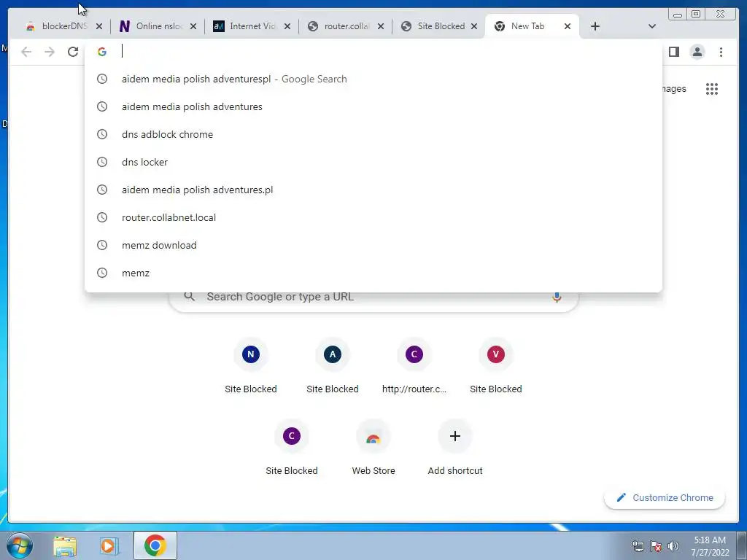Viewport: 747px width, 560px height.
Task: Launch Windows Media Player from taskbar
Action: 109,545
